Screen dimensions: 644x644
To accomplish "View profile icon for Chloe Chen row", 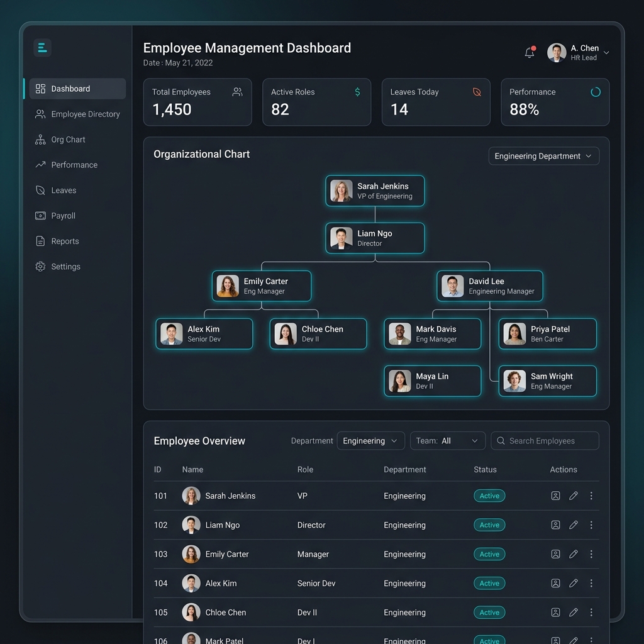I will 555,613.
